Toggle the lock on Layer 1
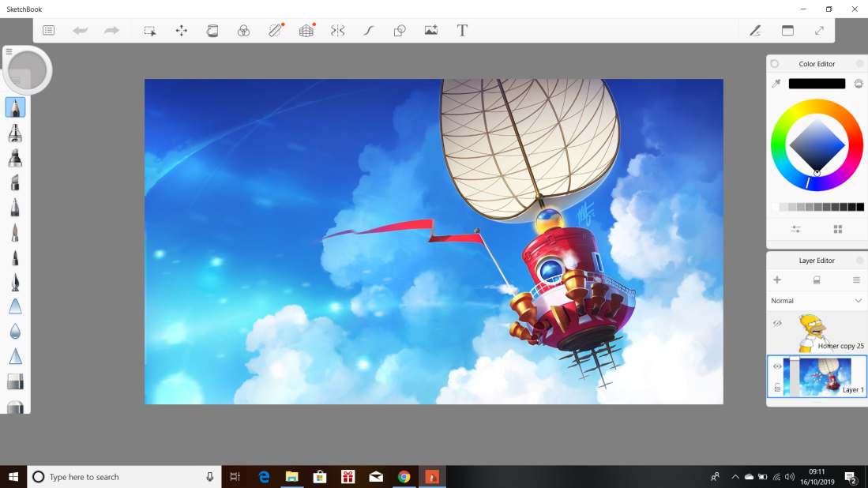Image resolution: width=868 pixels, height=488 pixels. pos(776,386)
